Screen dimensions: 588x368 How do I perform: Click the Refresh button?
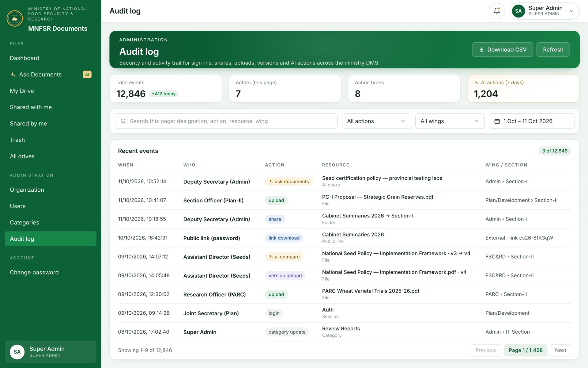553,50
